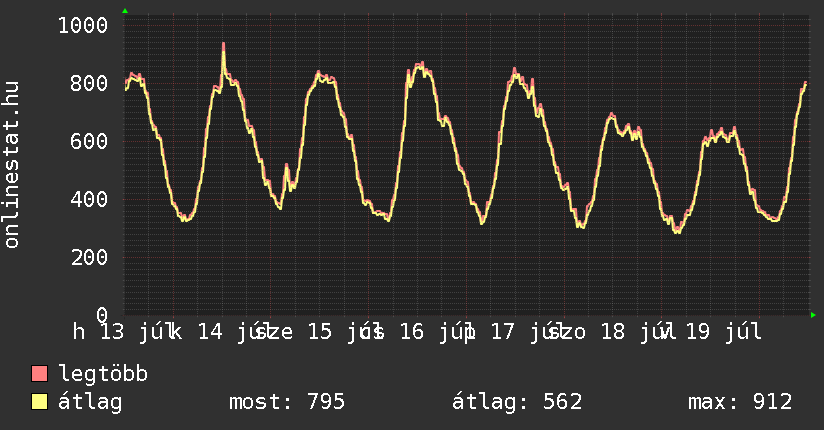The image size is (824, 430).
Task: Click the onlinestat.hu vertical axis title
Action: 11,164
